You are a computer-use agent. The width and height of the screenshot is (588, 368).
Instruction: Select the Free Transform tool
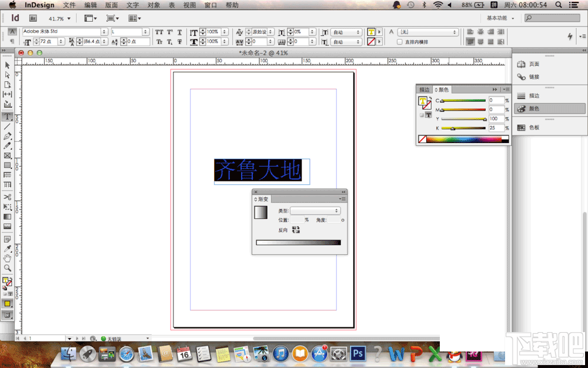pos(7,207)
